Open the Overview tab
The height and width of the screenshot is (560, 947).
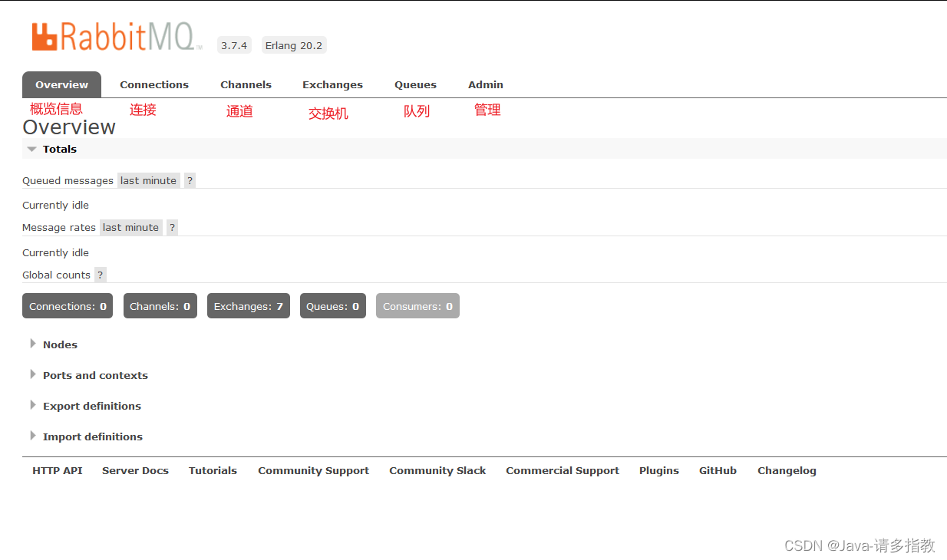coord(61,84)
